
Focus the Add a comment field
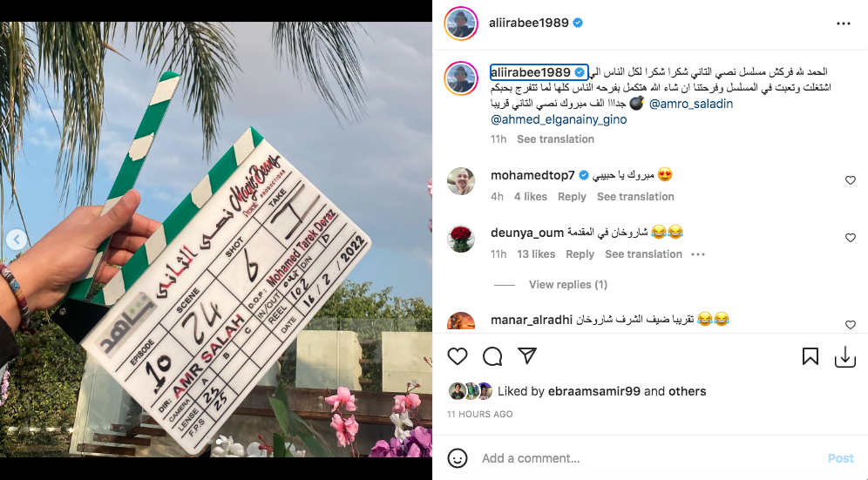click(648, 458)
